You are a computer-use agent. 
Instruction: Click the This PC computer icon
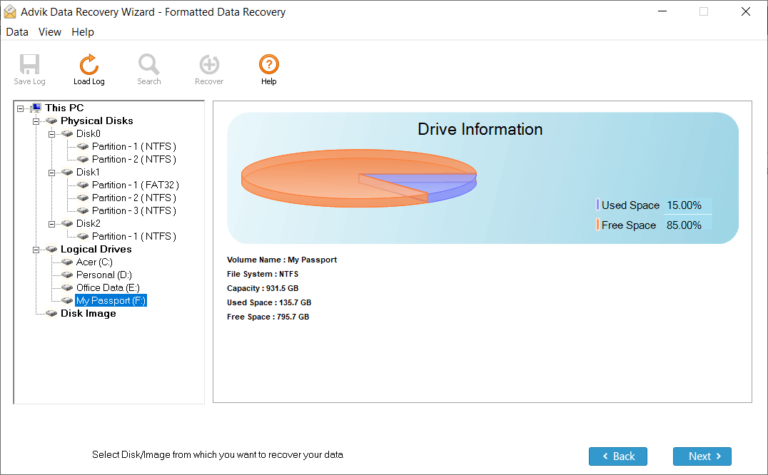tap(36, 108)
